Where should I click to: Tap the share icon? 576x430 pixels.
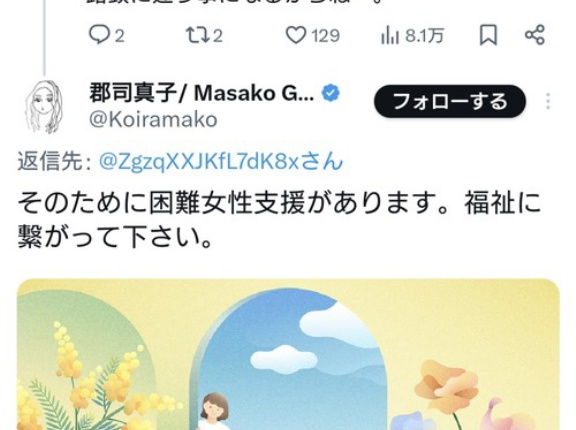pos(534,35)
